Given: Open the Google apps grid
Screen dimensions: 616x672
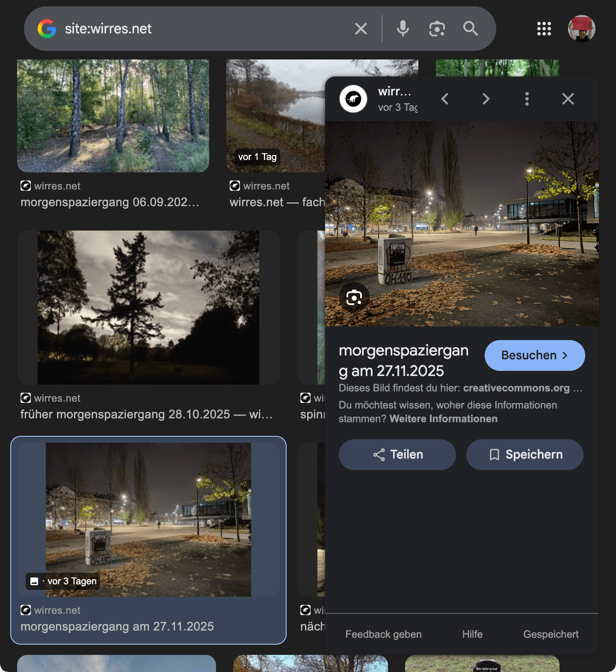Looking at the screenshot, I should pyautogui.click(x=544, y=29).
